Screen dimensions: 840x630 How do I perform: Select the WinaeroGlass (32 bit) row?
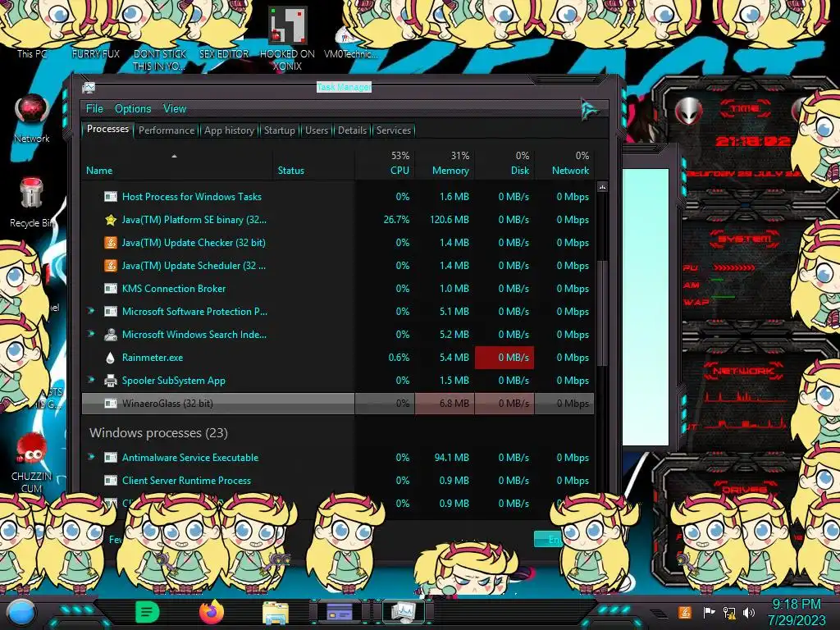click(x=337, y=404)
